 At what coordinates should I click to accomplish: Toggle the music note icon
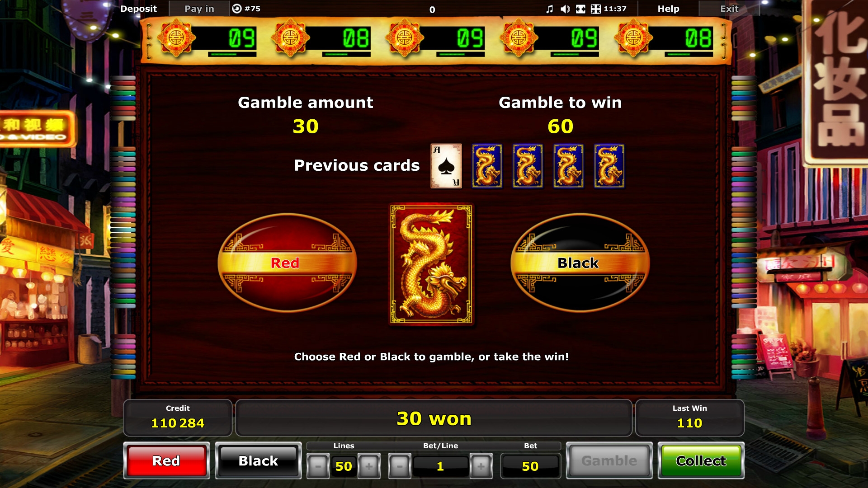click(x=550, y=9)
